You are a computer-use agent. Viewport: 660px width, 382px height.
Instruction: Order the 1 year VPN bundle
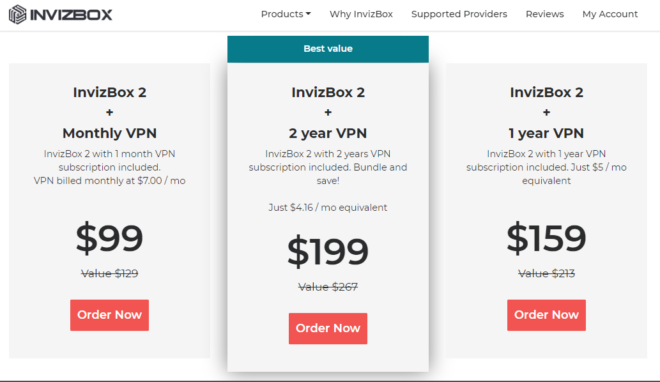pyautogui.click(x=546, y=315)
